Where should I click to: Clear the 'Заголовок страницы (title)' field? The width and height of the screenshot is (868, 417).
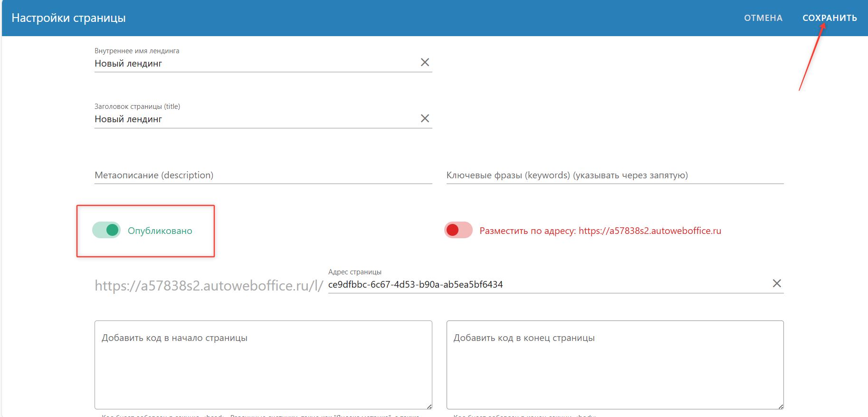pos(425,118)
